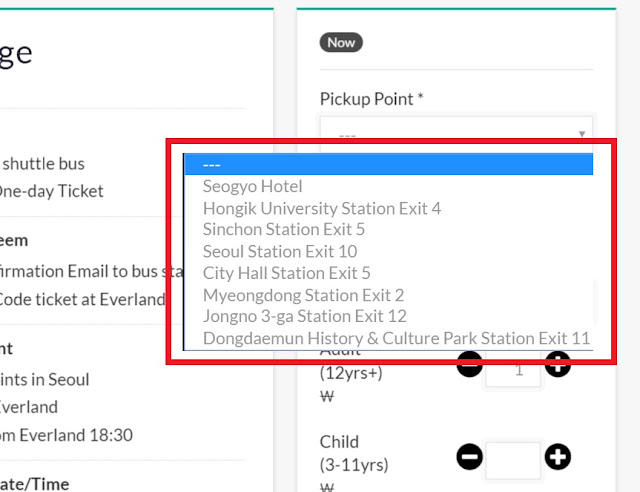Click the Adult quantity input field
The height and width of the screenshot is (492, 640).
pyautogui.click(x=513, y=370)
